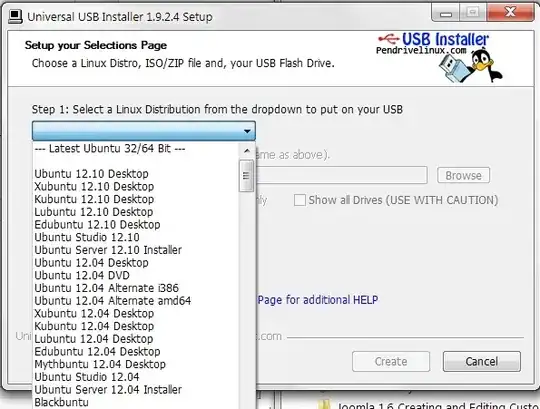Viewport: 540px width, 409px height.
Task: Select Ubuntu Studio 12.10
Action: click(x=87, y=238)
